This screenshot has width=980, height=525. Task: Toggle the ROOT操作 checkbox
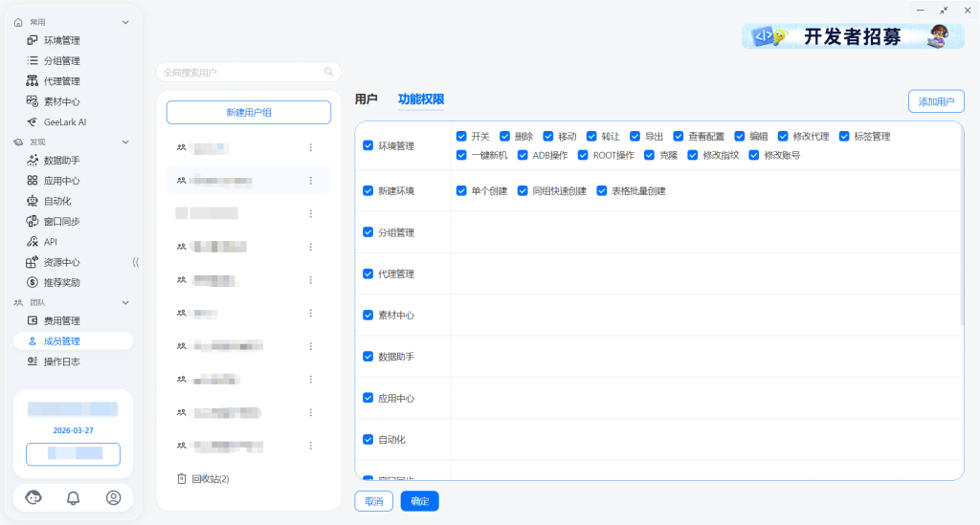[x=584, y=155]
